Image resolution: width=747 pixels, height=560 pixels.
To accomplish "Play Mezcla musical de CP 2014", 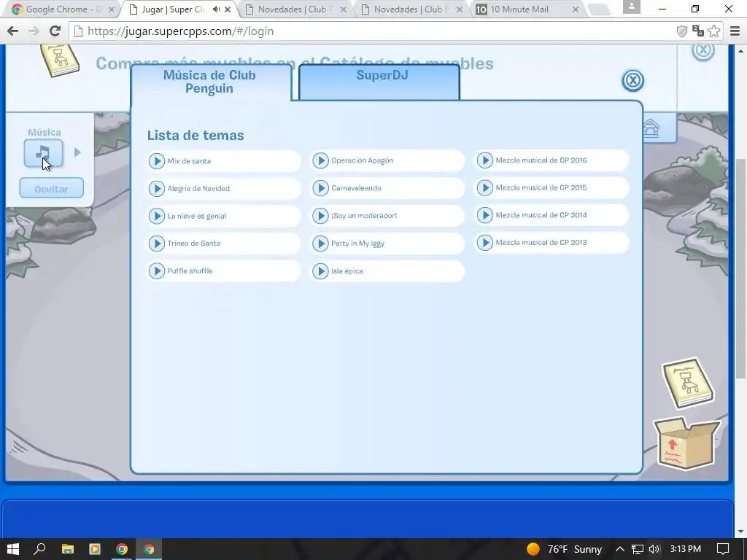I will (485, 215).
